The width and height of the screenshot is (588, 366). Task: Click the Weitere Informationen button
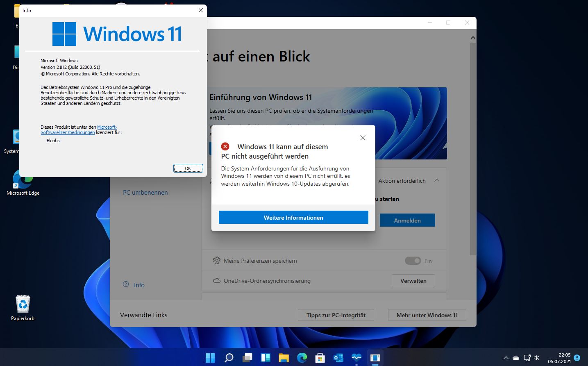pos(293,217)
